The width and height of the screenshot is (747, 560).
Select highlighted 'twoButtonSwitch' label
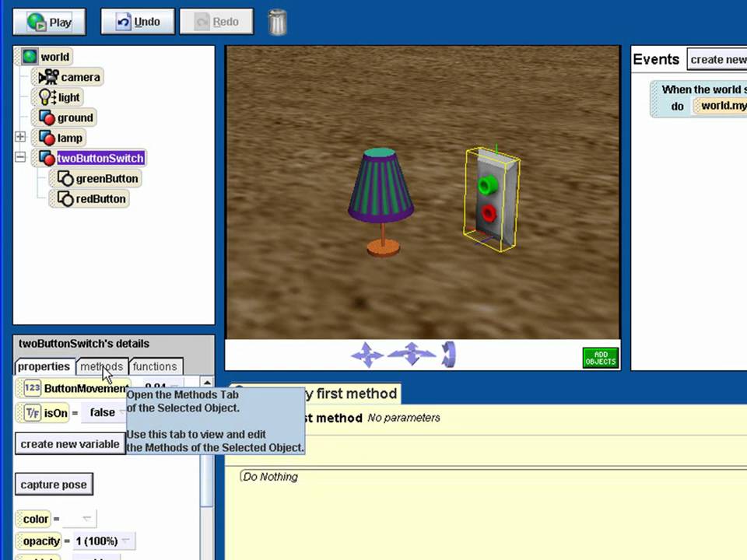click(100, 158)
